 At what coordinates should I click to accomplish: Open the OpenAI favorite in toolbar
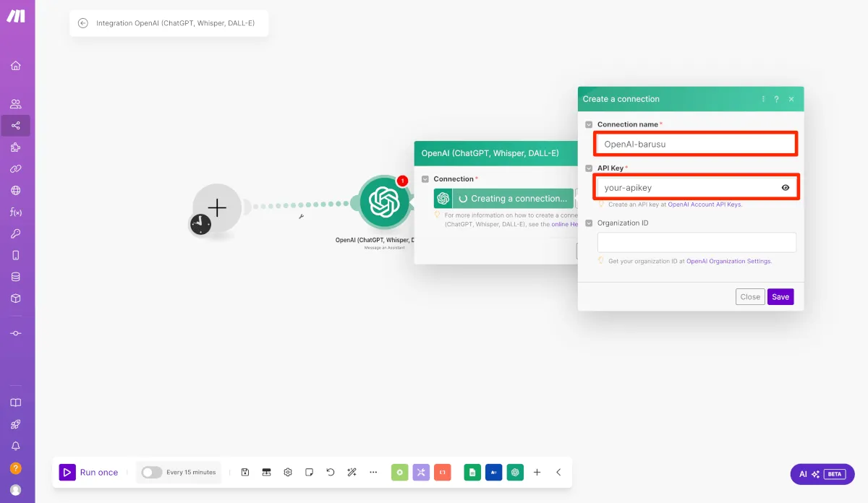pyautogui.click(x=515, y=472)
